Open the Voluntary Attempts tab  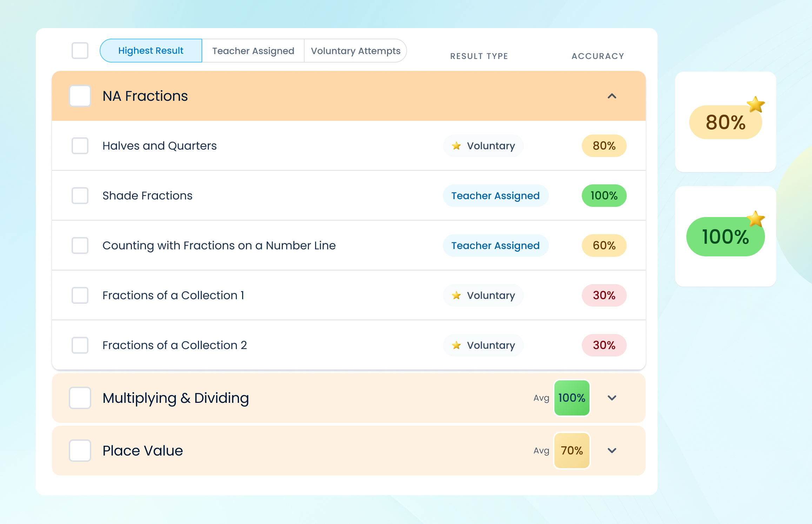355,51
